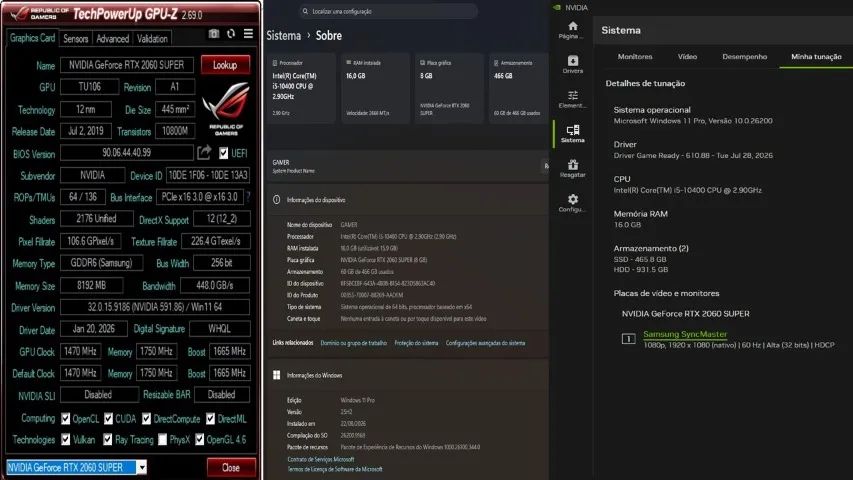Toggle the Vulkan checkbox
Viewport: 853px width, 480px height.
(x=65, y=439)
